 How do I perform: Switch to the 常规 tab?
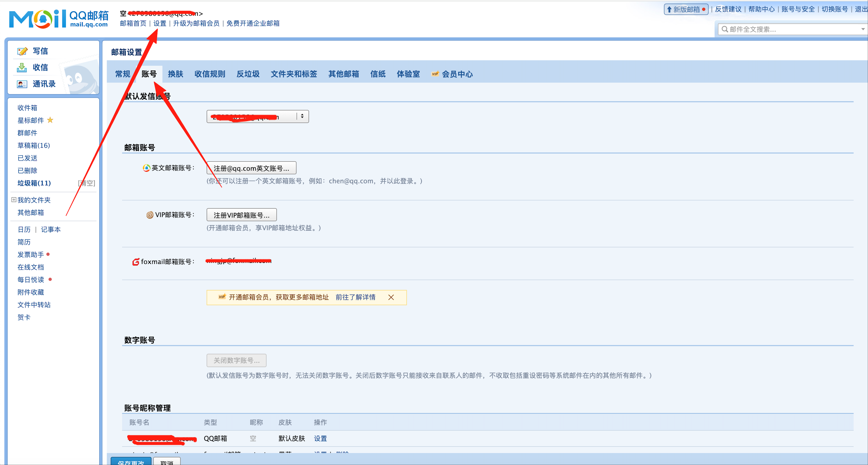click(123, 74)
